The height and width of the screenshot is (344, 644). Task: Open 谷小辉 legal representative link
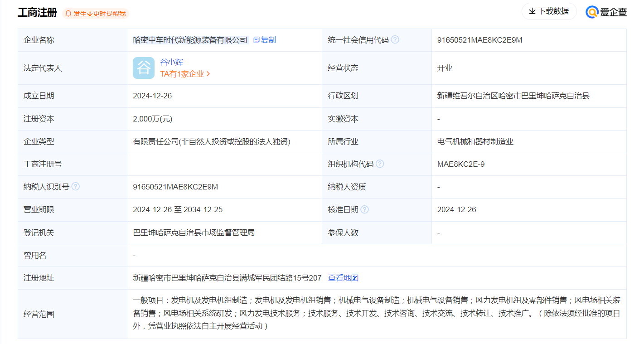click(x=172, y=62)
